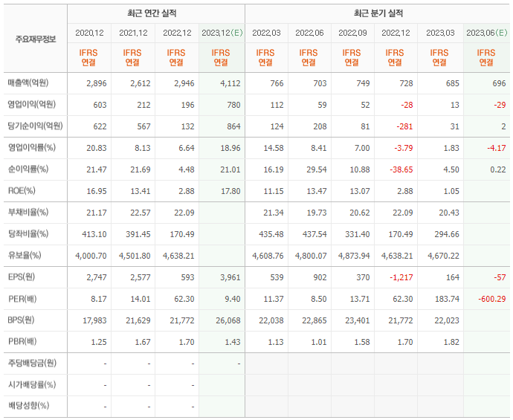This screenshot has width=513, height=420.
Task: Click the 2022.06 quarterly column header
Action: 309,33
